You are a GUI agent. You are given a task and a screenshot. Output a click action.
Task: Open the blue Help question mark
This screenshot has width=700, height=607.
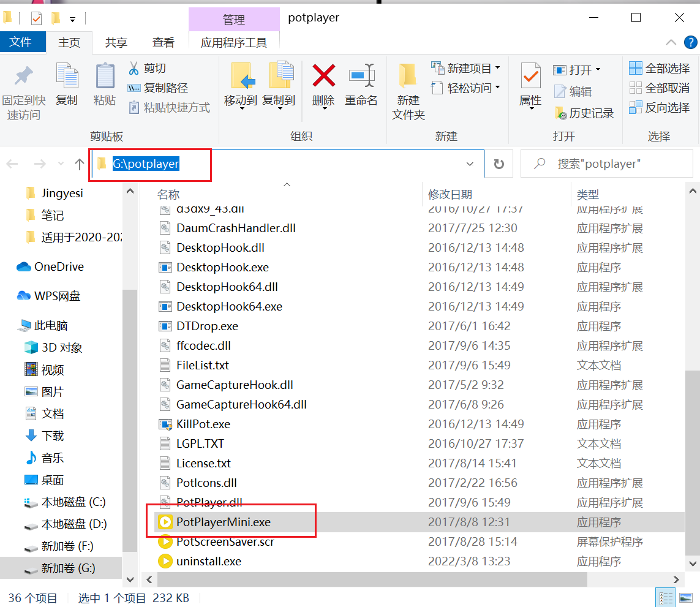[690, 42]
